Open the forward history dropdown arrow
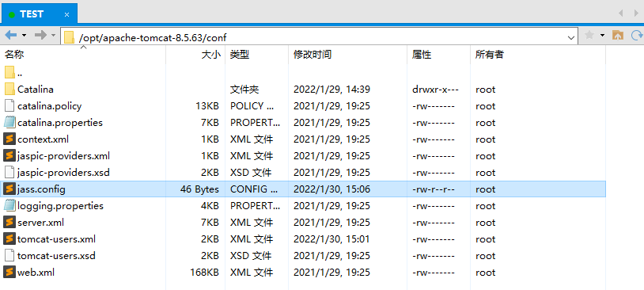This screenshot has height=290, width=644. (53, 36)
